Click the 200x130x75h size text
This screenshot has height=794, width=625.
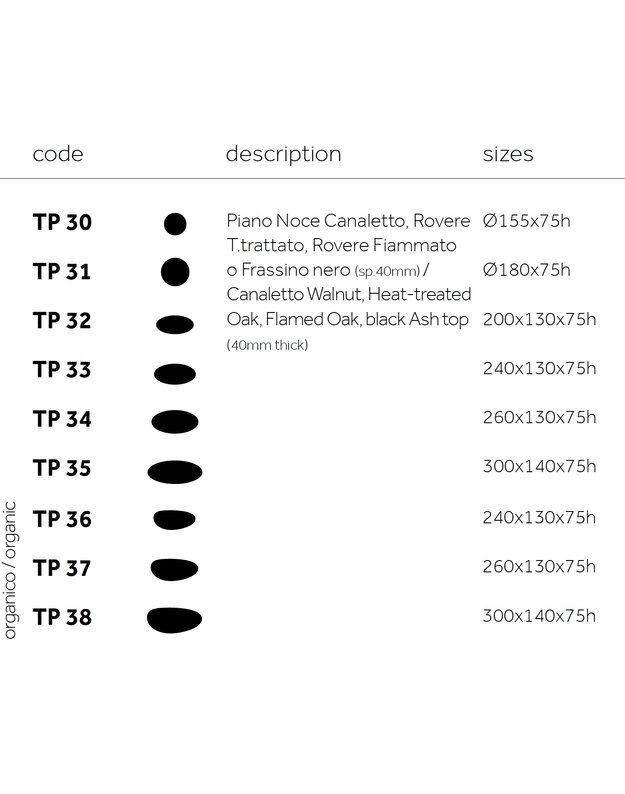[x=539, y=320]
